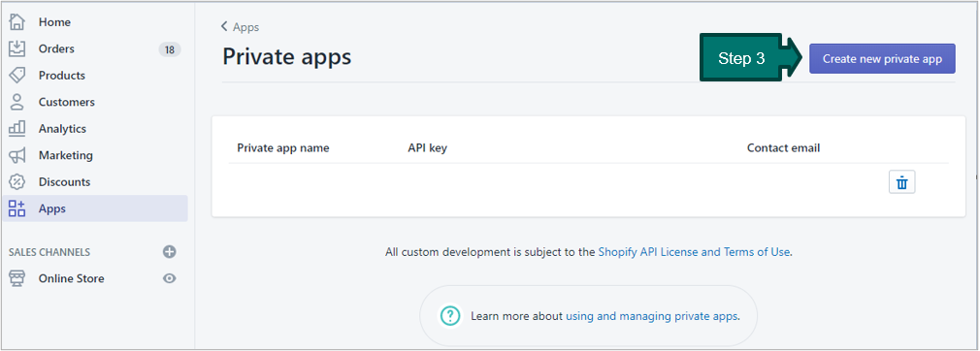This screenshot has height=351, width=980.
Task: Click the Home house icon
Action: [16, 22]
